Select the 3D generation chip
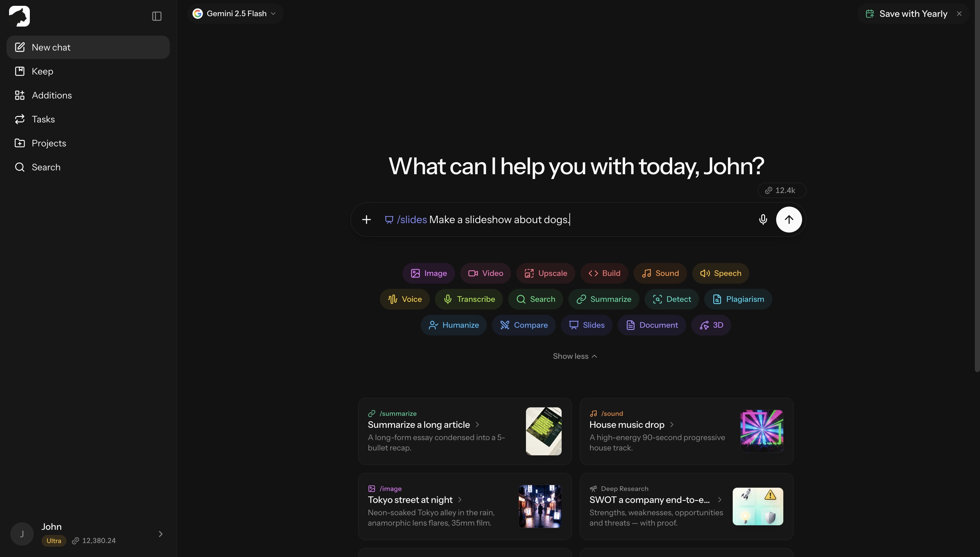The width and height of the screenshot is (980, 557). click(711, 325)
